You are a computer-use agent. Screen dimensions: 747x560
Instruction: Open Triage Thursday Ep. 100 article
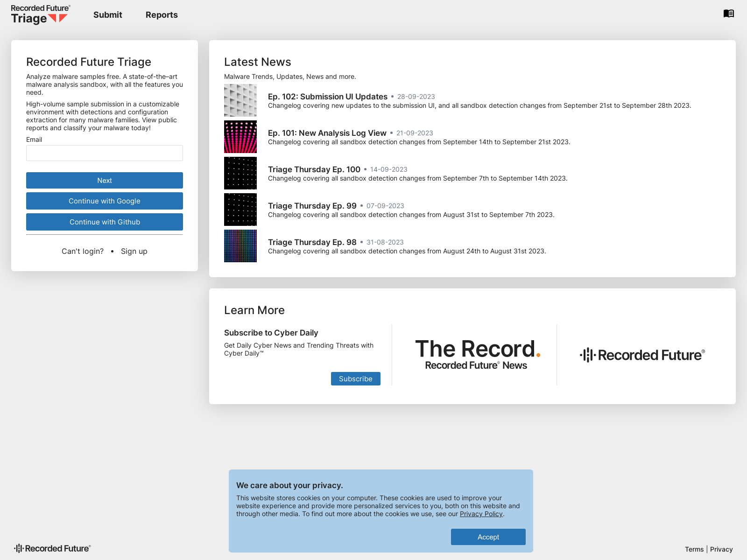[x=314, y=169]
